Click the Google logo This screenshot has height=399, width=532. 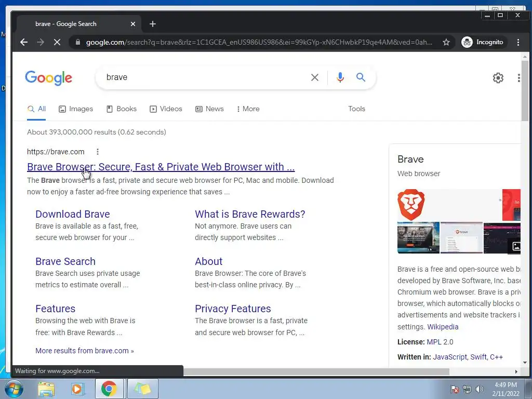(48, 78)
